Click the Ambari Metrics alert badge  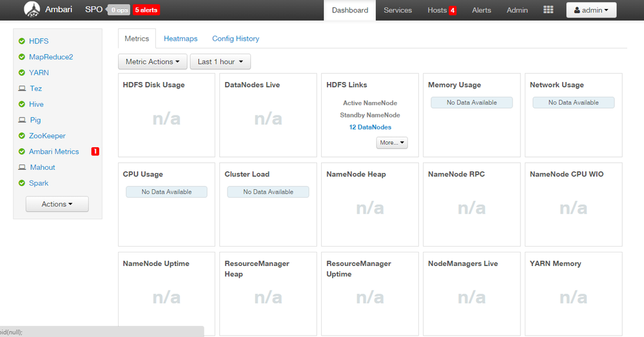coord(95,152)
